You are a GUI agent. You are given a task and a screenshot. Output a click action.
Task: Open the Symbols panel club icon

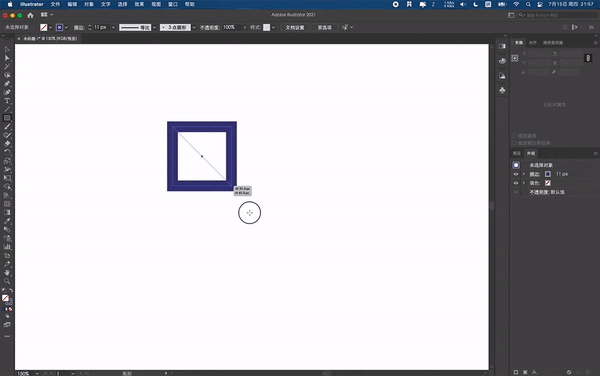click(502, 90)
